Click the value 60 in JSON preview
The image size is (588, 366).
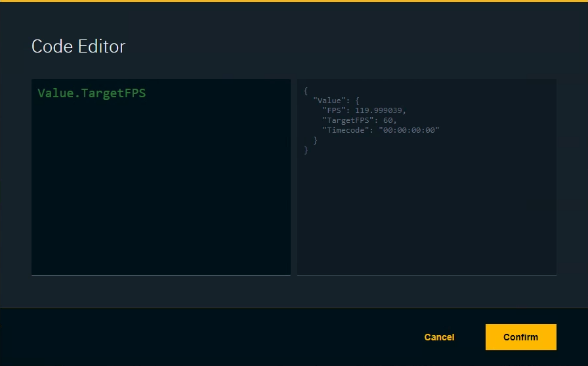388,120
